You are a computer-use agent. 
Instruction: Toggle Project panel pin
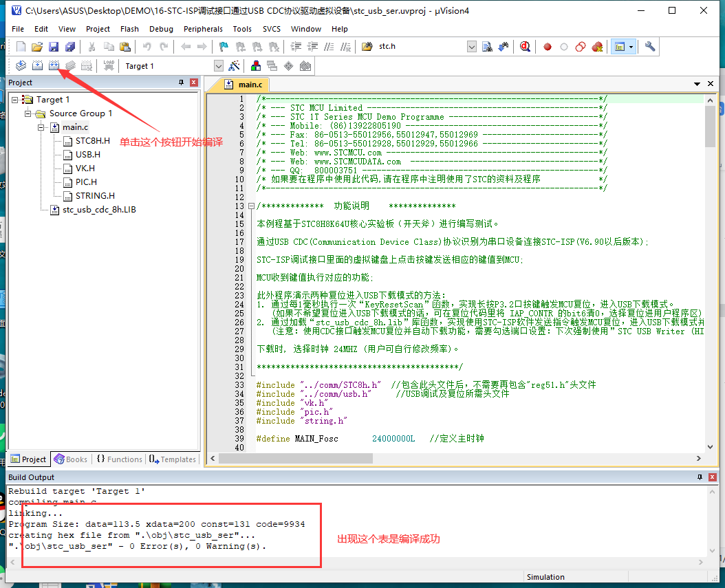pos(182,83)
